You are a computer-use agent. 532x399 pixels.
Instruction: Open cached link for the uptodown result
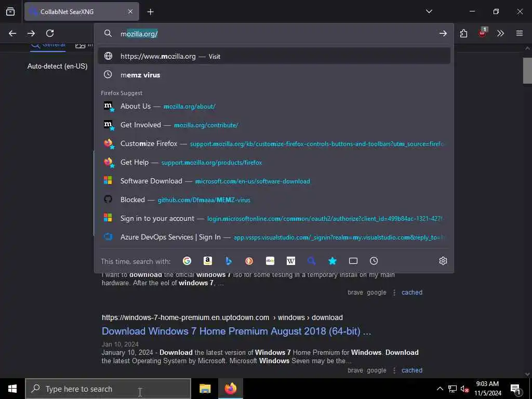(412, 370)
